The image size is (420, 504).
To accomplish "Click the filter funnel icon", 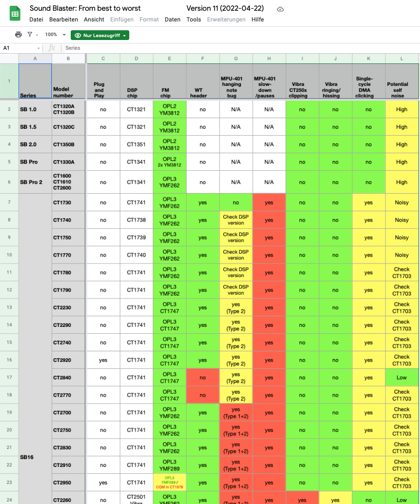I will click(30, 34).
